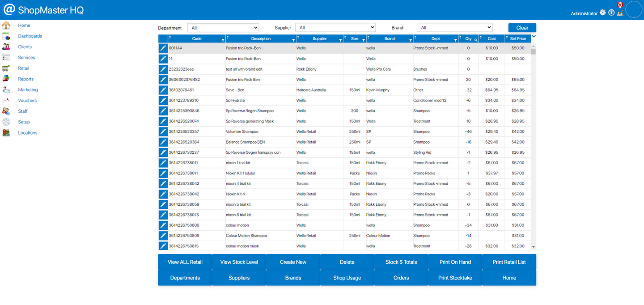Sort by the Sell Price column header
The image size is (644, 305).
518,38
